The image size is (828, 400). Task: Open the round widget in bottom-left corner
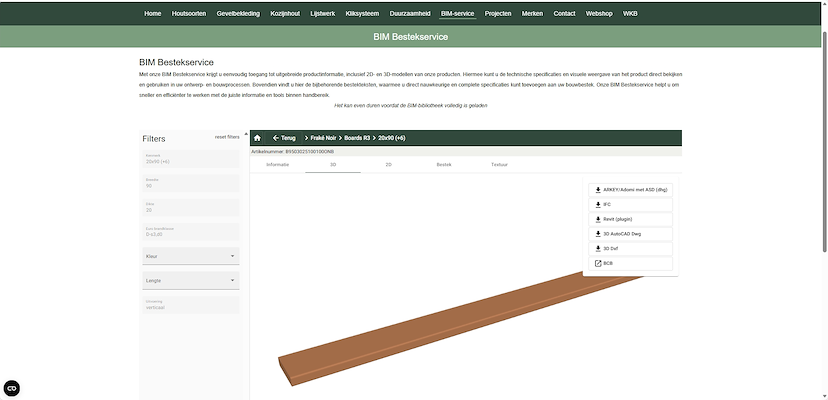(12, 388)
